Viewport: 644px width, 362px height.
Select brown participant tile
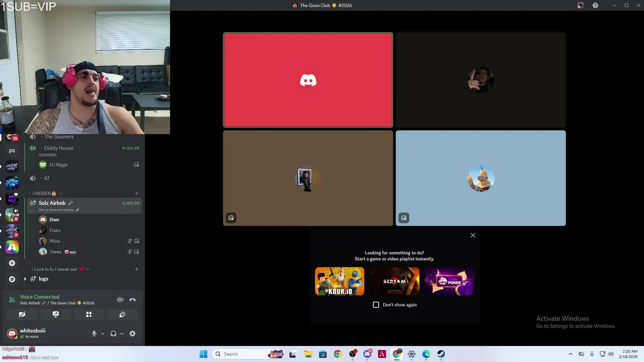[308, 178]
